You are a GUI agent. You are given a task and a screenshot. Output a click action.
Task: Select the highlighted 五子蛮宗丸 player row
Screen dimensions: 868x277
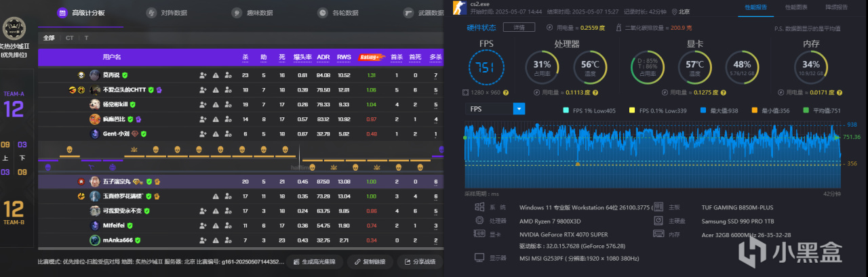coord(240,182)
